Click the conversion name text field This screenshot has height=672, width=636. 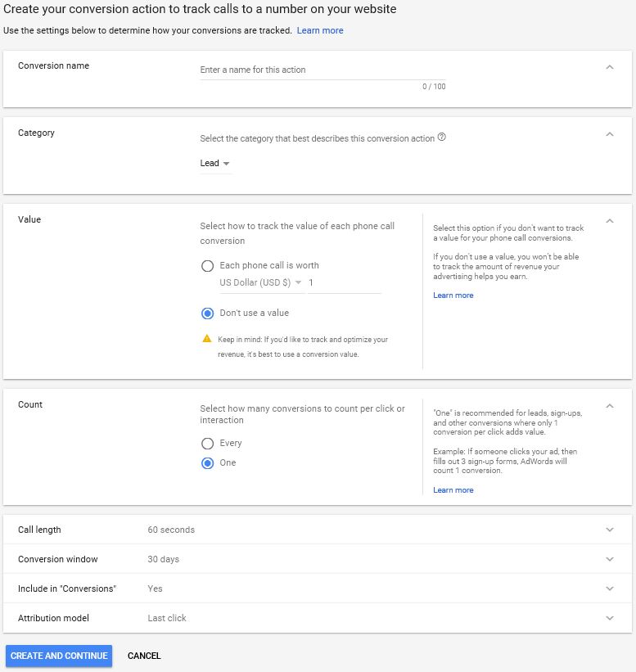click(323, 70)
